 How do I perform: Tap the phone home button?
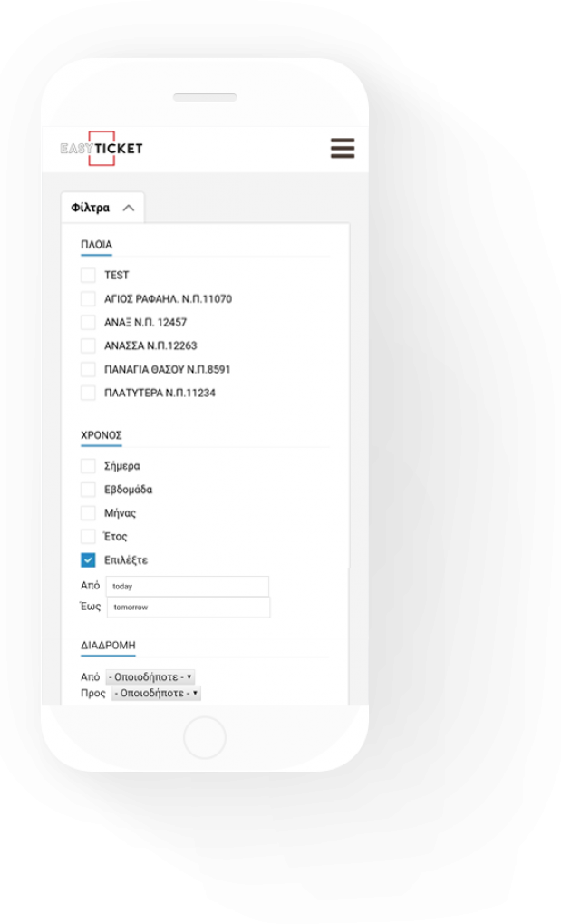point(205,737)
